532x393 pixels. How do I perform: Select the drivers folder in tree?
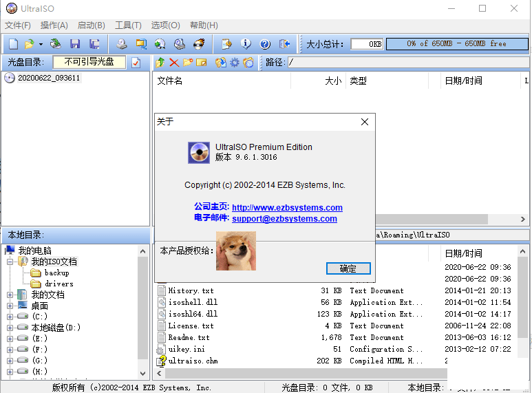[59, 284]
